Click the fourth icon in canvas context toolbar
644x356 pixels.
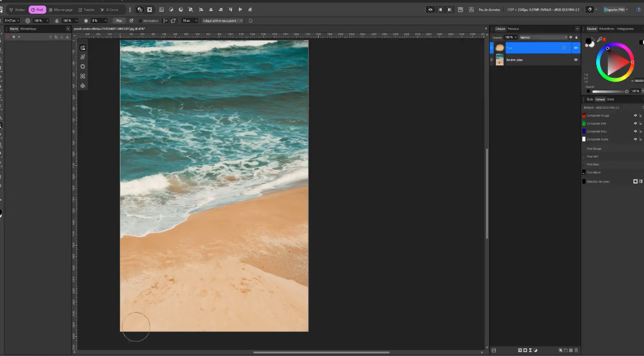pyautogui.click(x=83, y=77)
